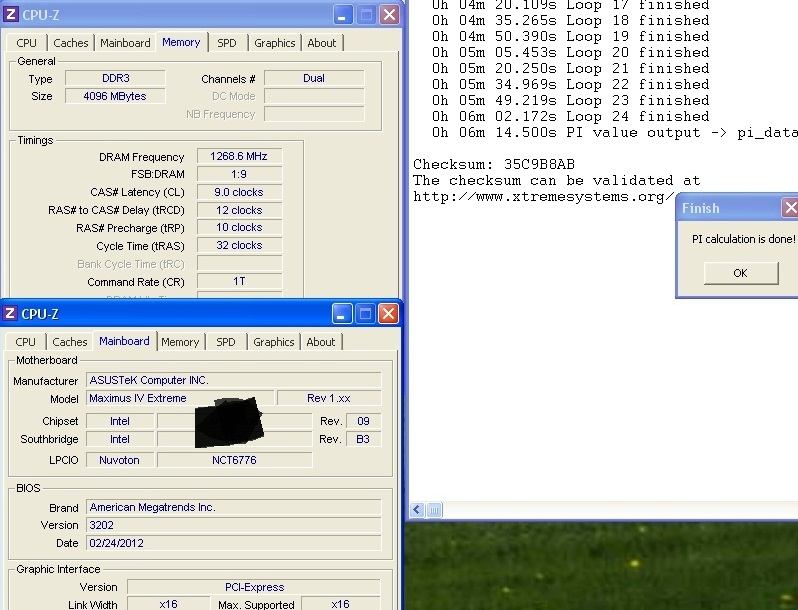Click the Nuvoton LPCIO vendor field

120,460
